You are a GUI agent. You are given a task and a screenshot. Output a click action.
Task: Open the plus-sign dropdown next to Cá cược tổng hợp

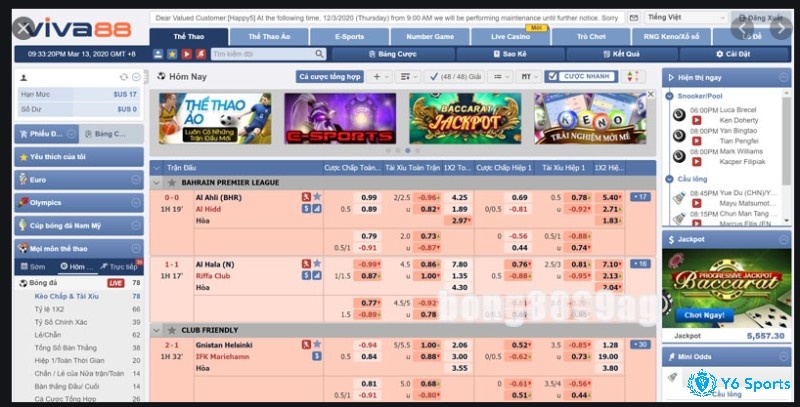381,77
